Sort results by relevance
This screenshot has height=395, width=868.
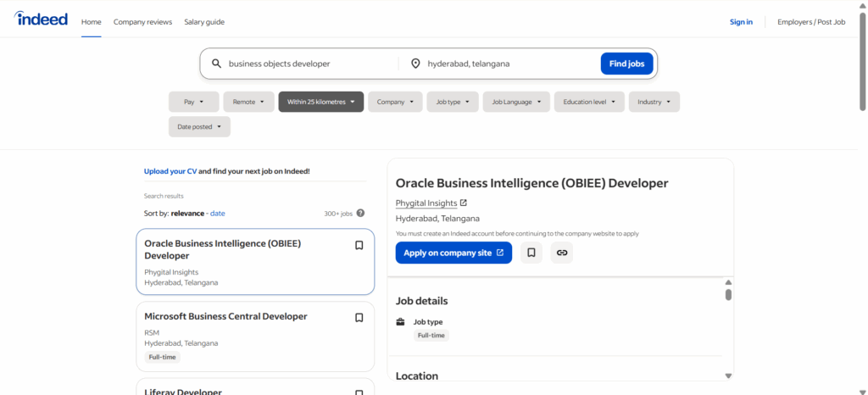click(187, 213)
